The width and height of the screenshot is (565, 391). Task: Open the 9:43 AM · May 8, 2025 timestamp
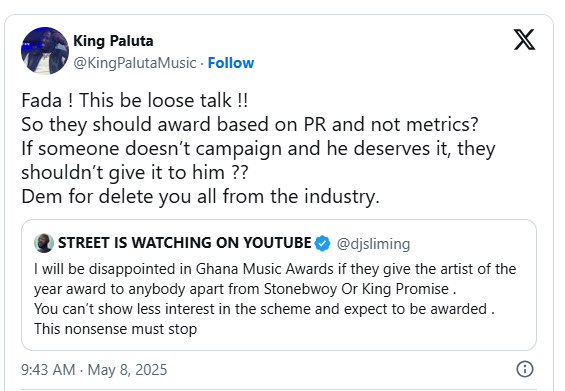(x=94, y=370)
